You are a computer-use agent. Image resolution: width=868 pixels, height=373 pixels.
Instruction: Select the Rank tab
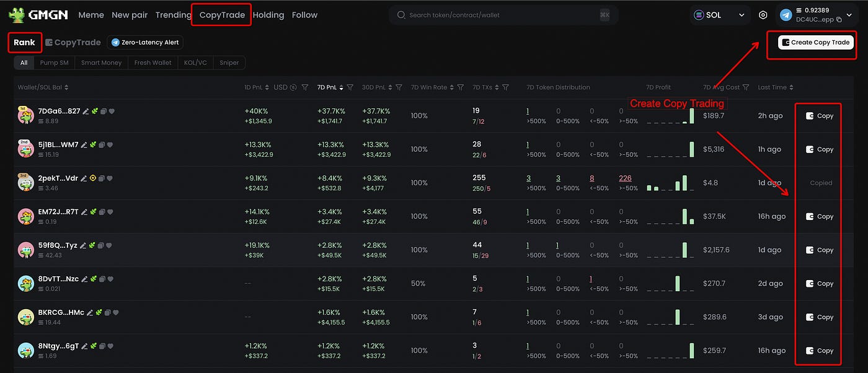click(x=25, y=42)
